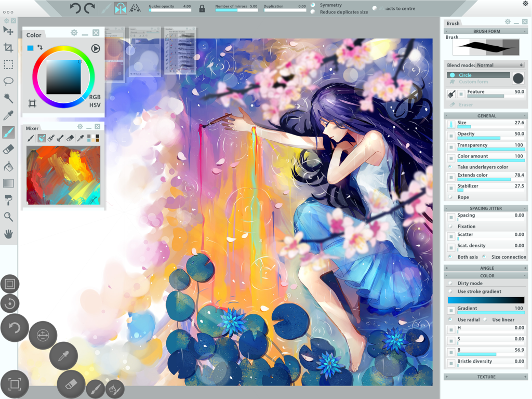Click the blue color swatch in the Color panel
The height and width of the screenshot is (399, 532).
click(30, 48)
